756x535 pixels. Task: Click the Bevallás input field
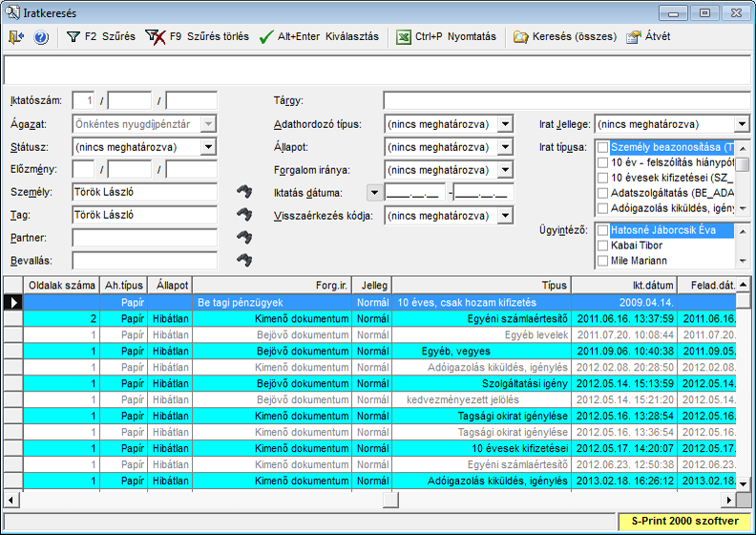pos(145,261)
